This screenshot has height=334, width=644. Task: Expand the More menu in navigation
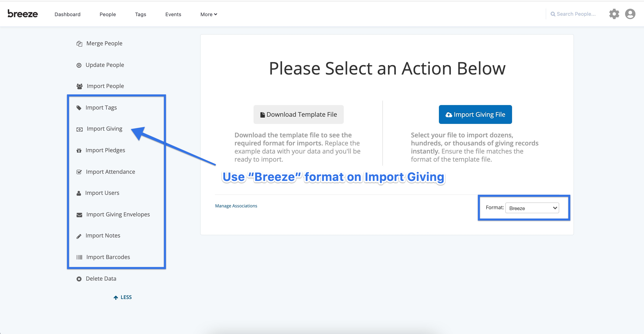[208, 14]
